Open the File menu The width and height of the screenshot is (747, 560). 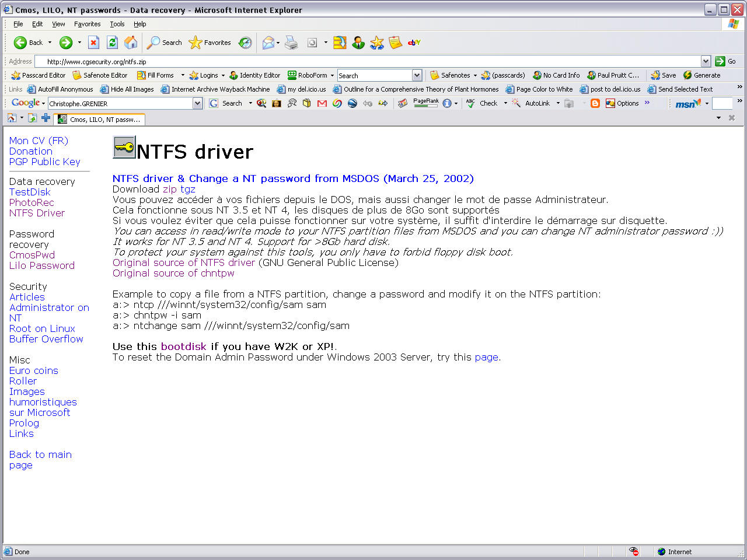18,24
